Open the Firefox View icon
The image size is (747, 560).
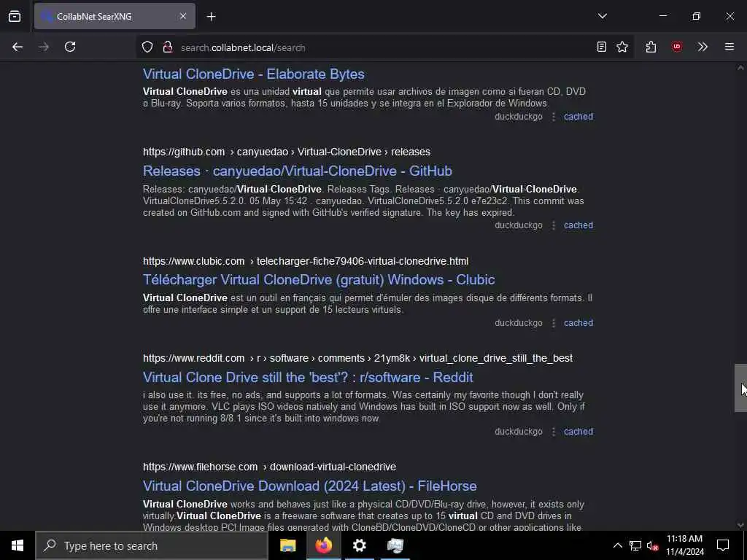coord(15,16)
